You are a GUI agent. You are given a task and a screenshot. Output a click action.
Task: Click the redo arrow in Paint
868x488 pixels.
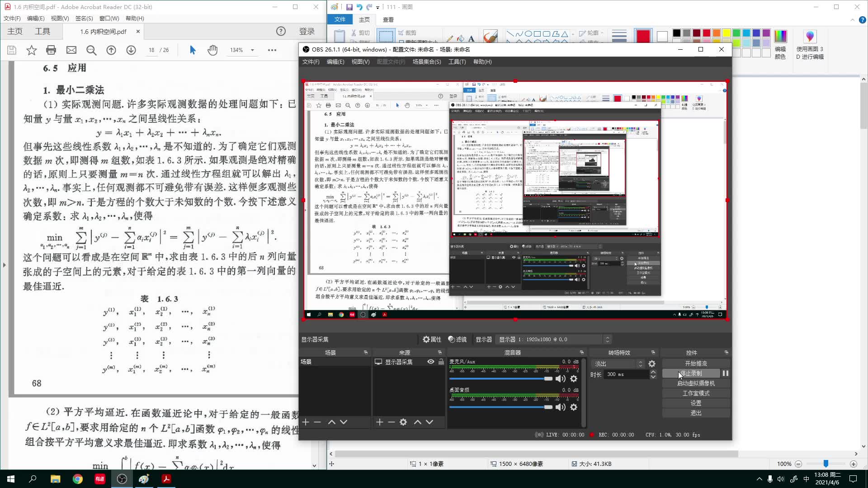coord(369,7)
